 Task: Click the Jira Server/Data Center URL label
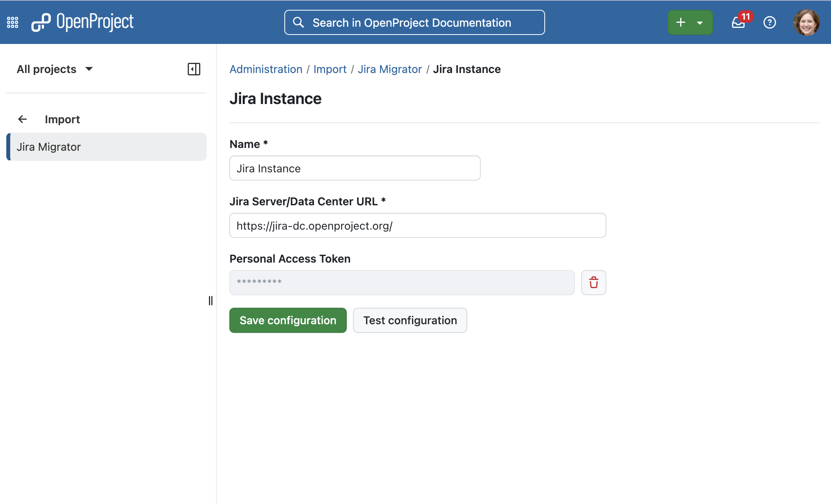coord(308,201)
